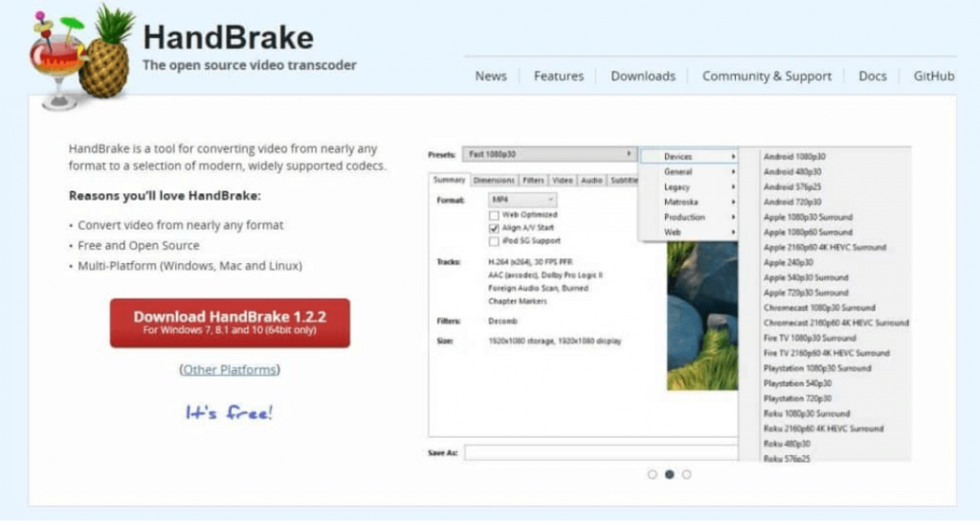Toggle the Align A/V Start checkbox
The height and width of the screenshot is (525, 980).
494,228
